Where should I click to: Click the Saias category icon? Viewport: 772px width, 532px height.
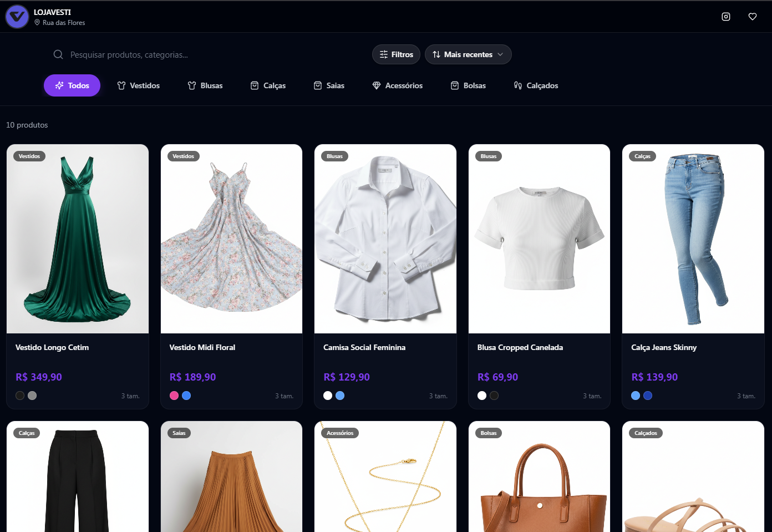317,85
